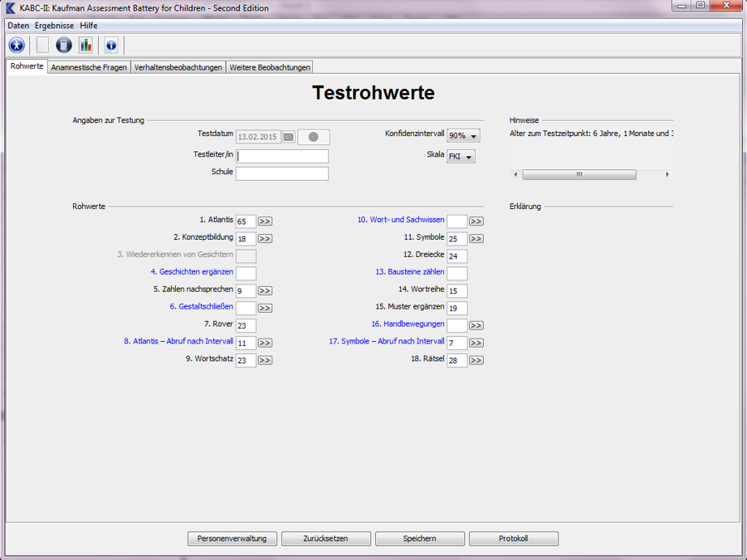
Task: Open the Ergebnisse menu
Action: click(54, 26)
